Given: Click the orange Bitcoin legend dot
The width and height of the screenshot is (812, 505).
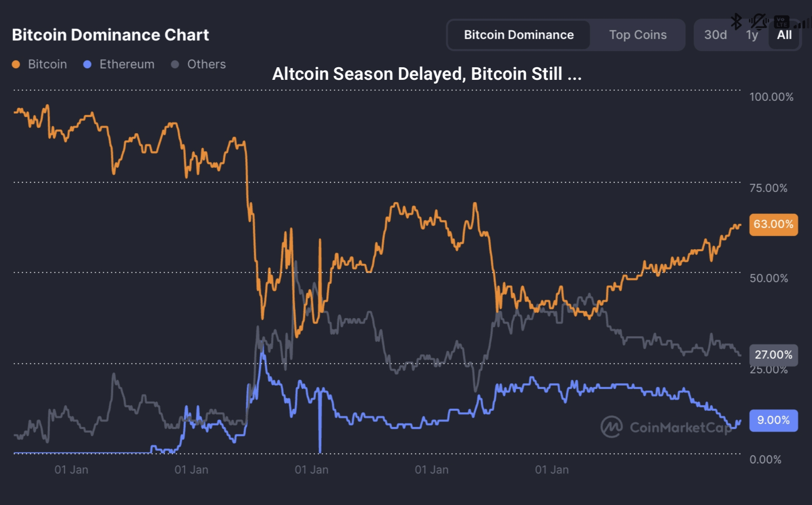Looking at the screenshot, I should (x=16, y=64).
